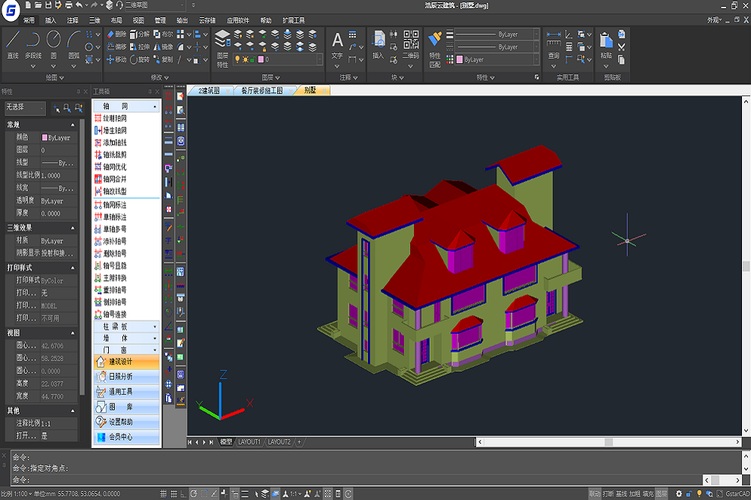Toggle the 联动 status bar button

point(594,494)
